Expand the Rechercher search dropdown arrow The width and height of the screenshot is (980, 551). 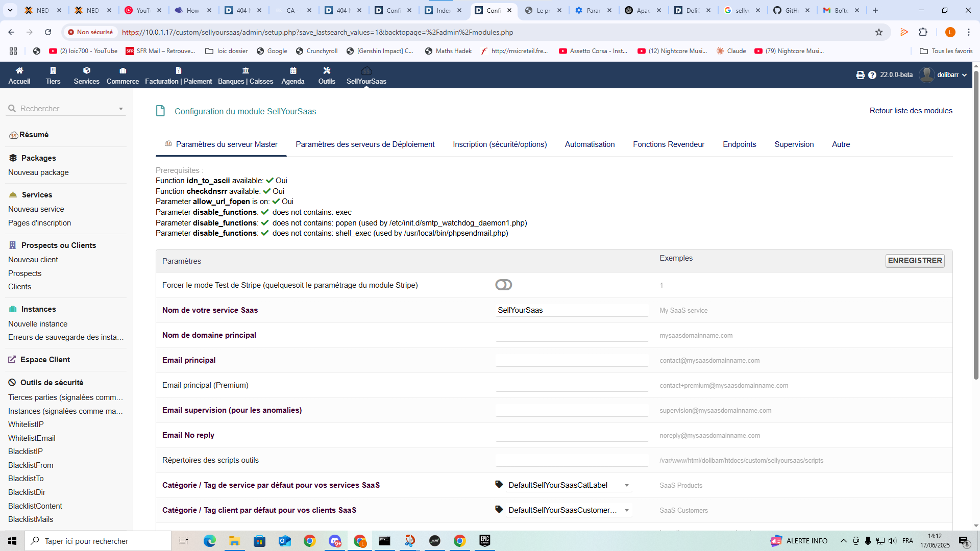pos(121,109)
